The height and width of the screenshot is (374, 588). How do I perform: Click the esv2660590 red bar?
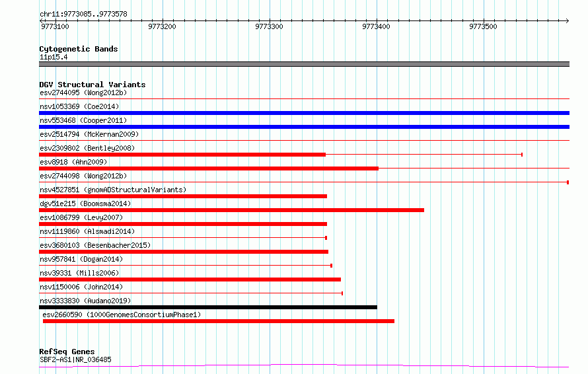coord(219,321)
